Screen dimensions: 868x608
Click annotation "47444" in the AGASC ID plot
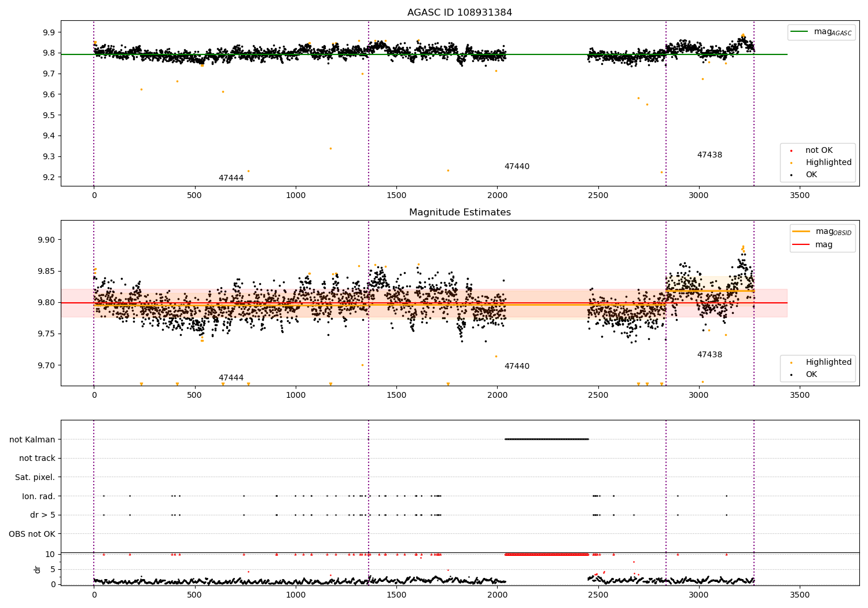[231, 178]
